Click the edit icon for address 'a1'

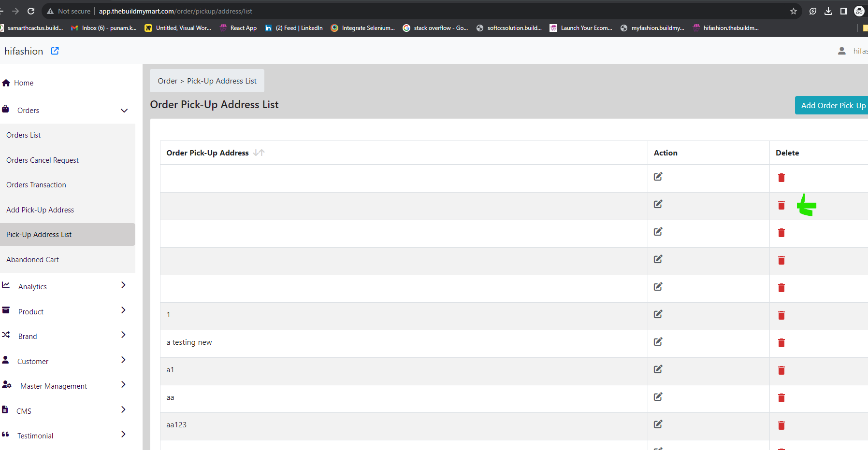tap(658, 369)
